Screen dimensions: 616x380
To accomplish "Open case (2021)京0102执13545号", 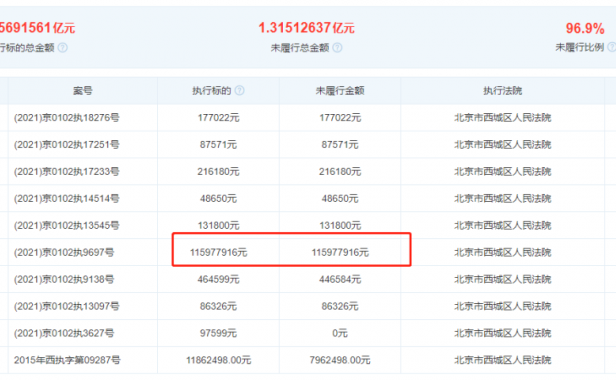I will coord(66,226).
